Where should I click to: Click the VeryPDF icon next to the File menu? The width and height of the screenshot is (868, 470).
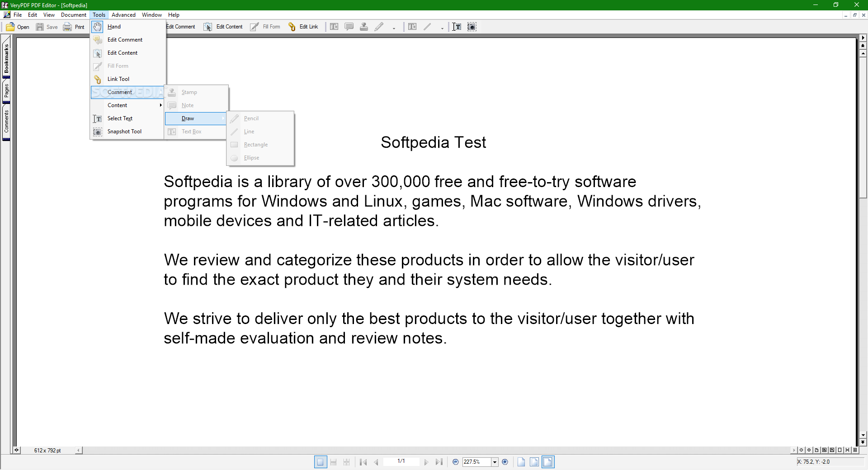pos(7,15)
